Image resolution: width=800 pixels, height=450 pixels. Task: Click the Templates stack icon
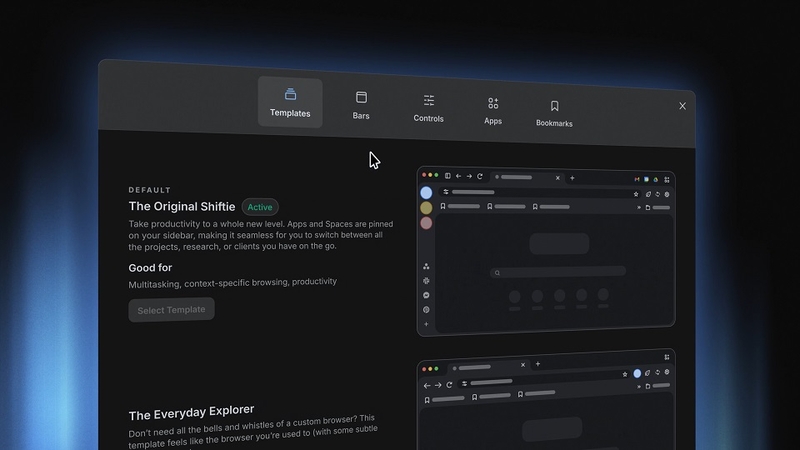pyautogui.click(x=290, y=94)
